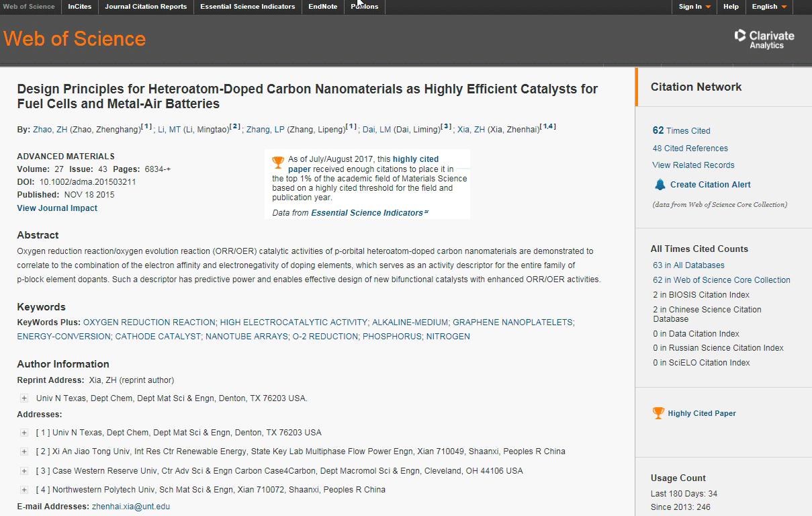Viewport: 812px width, 516px height.
Task: Click the Web of Science orange logo
Action: click(x=75, y=38)
